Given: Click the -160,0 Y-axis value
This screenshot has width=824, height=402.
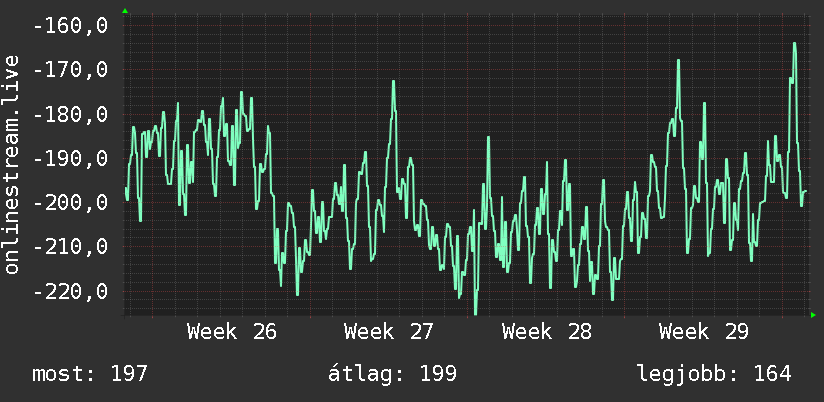Looking at the screenshot, I should click(70, 25).
